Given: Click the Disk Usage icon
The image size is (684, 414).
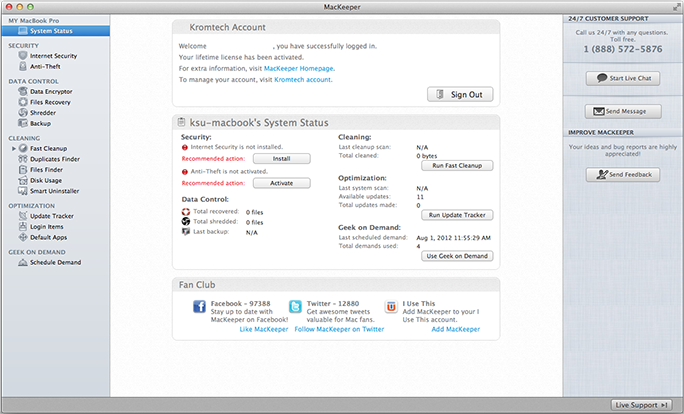Looking at the screenshot, I should click(x=23, y=180).
